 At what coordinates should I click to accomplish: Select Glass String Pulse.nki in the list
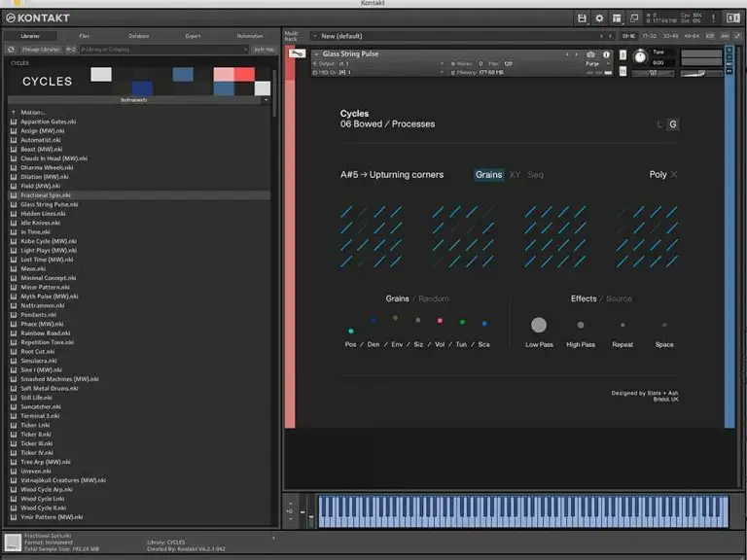click(x=140, y=204)
